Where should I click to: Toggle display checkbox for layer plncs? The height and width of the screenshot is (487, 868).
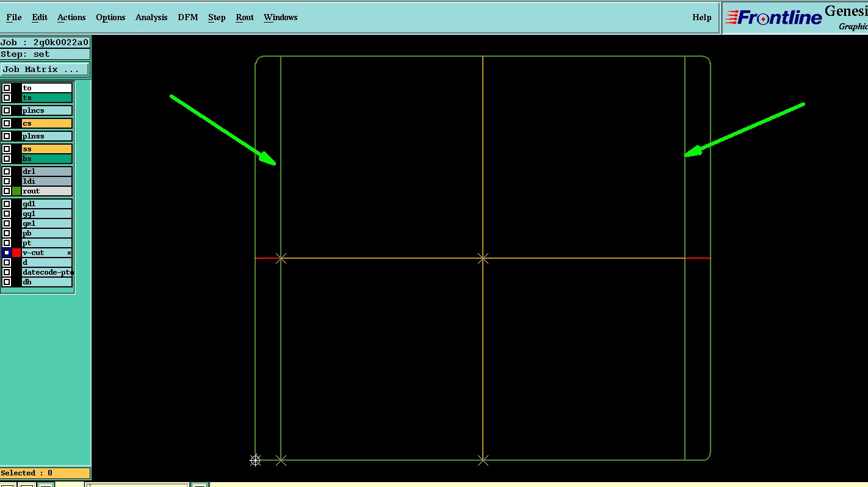pyautogui.click(x=7, y=110)
